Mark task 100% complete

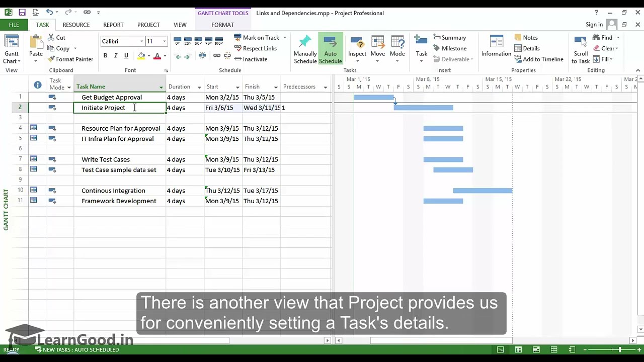point(219,41)
